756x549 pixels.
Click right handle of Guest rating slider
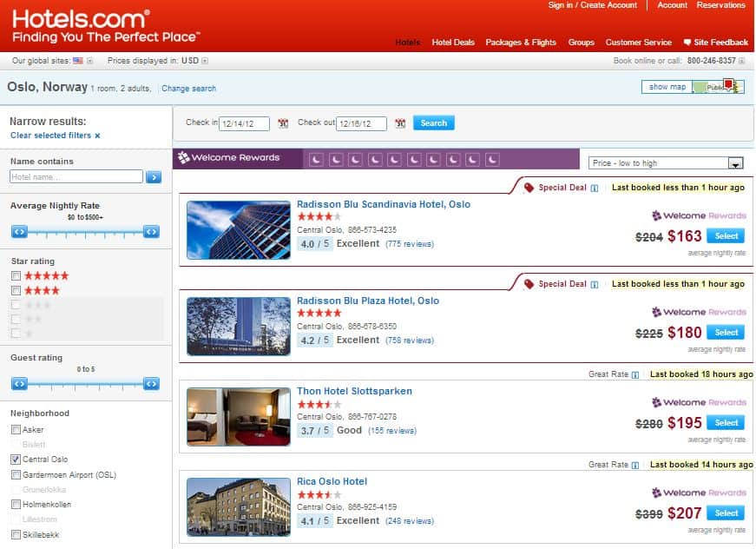151,384
